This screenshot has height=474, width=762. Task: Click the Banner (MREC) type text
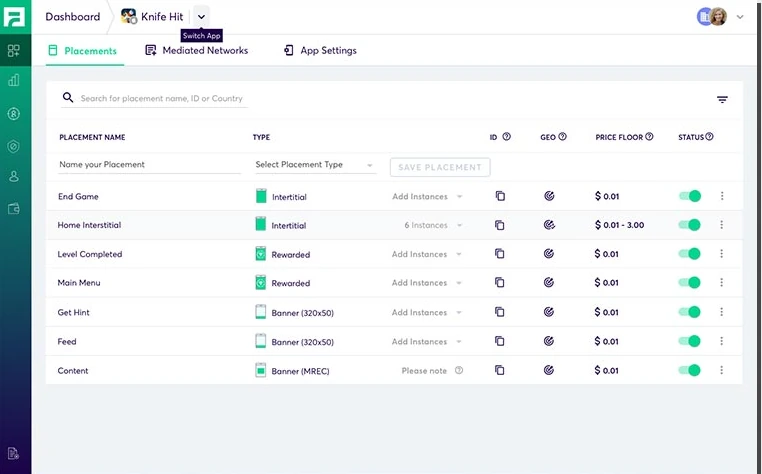[x=300, y=371]
